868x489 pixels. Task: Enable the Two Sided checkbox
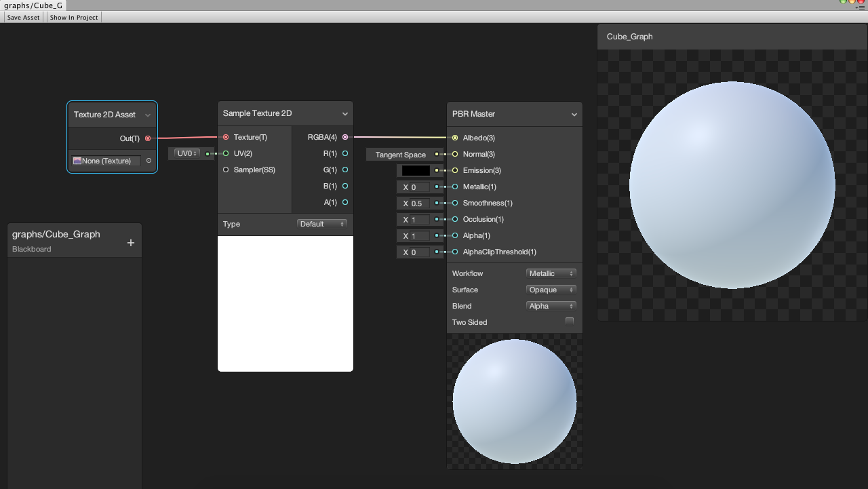coord(570,321)
